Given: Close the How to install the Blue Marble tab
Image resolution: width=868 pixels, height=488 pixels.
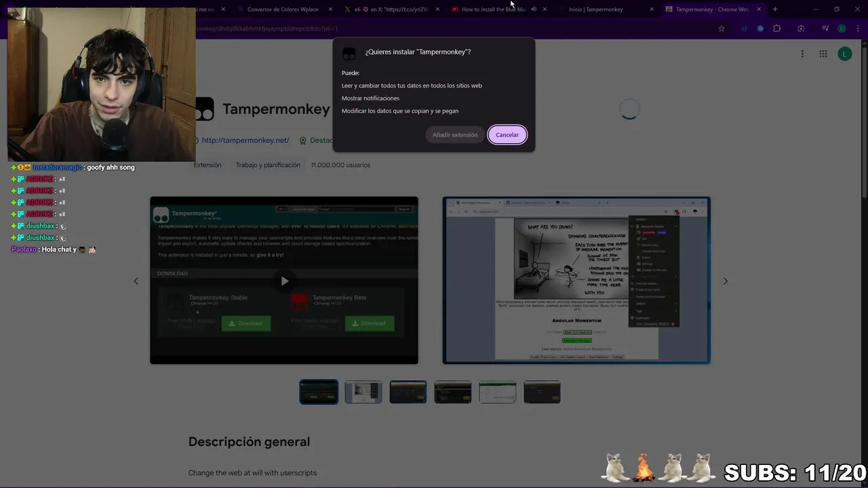Looking at the screenshot, I should point(545,9).
